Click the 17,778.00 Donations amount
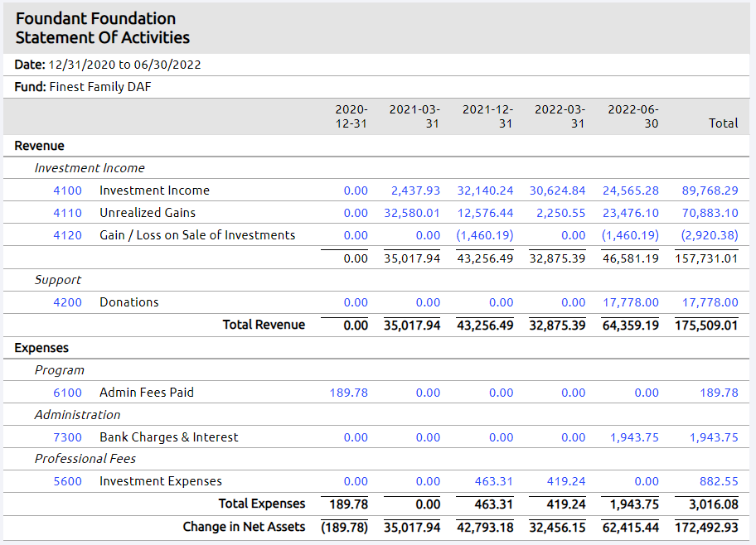Viewport: 756px width, 545px height. (x=630, y=301)
